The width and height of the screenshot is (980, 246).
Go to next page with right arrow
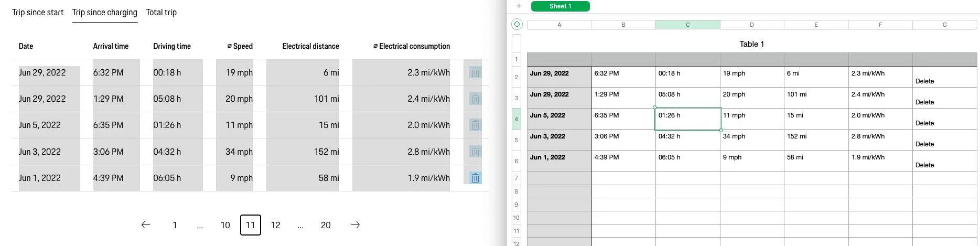pyautogui.click(x=356, y=225)
